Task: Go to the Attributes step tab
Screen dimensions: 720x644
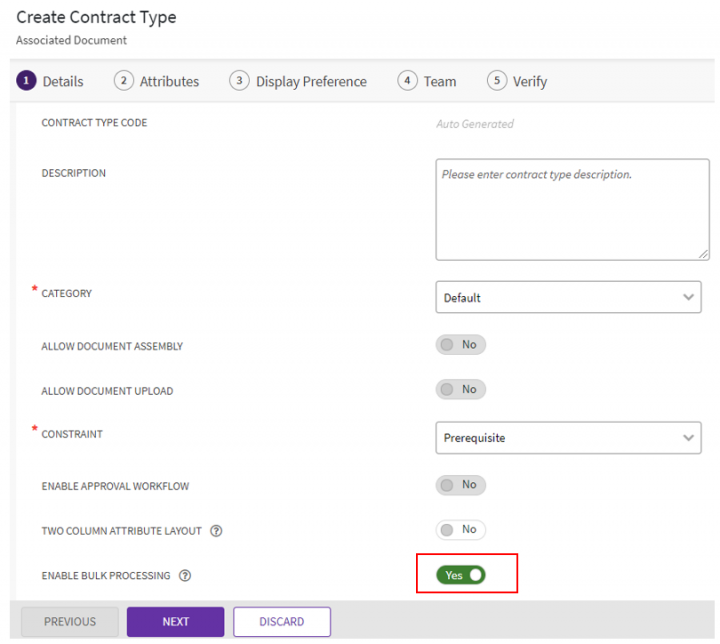Action: (169, 82)
